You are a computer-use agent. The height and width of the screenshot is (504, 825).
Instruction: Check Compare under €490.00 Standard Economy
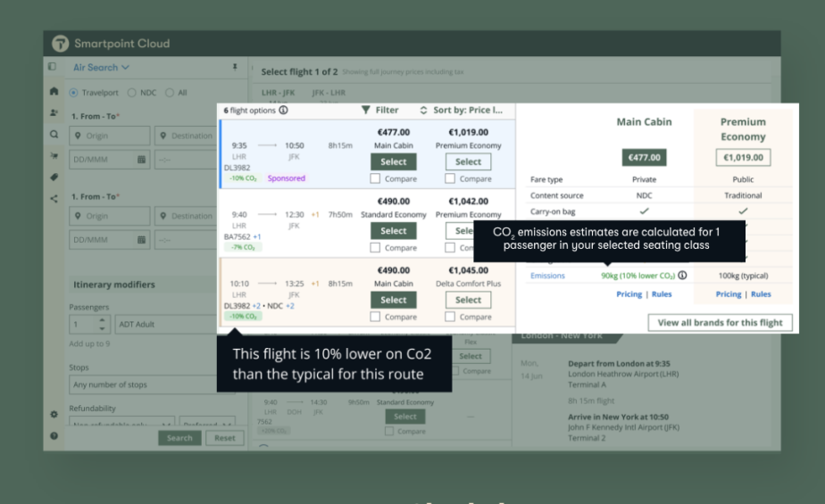375,247
